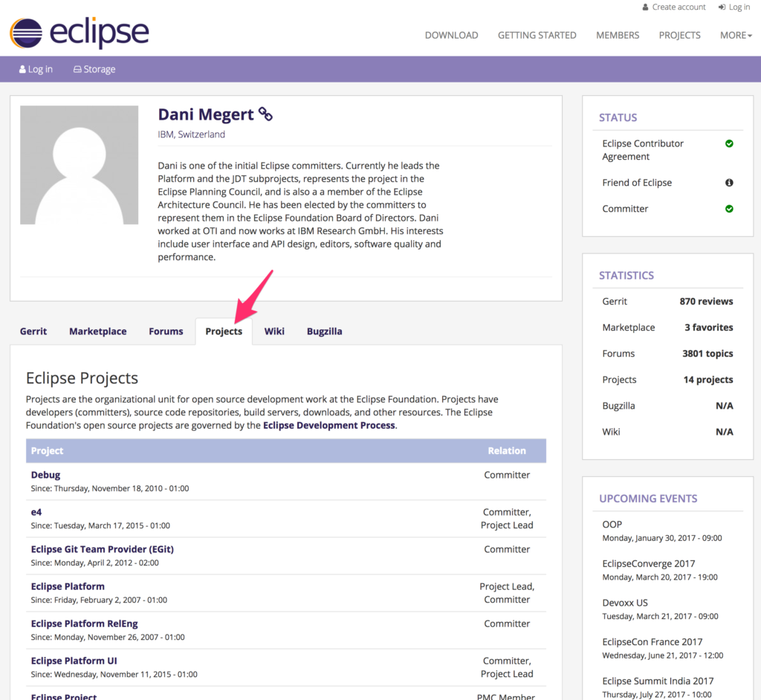
Task: Click the STATUS panel heading
Action: click(618, 118)
